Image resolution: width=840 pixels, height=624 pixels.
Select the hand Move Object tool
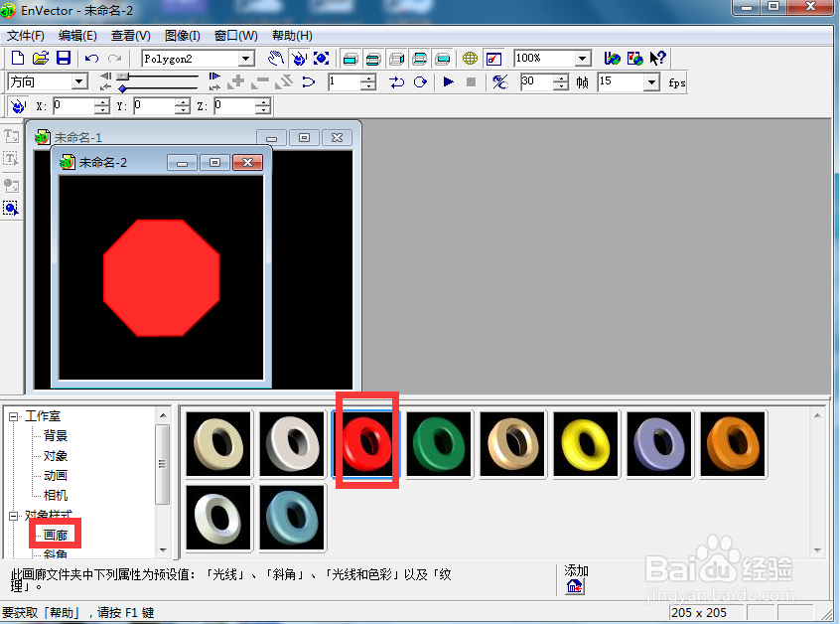276,58
